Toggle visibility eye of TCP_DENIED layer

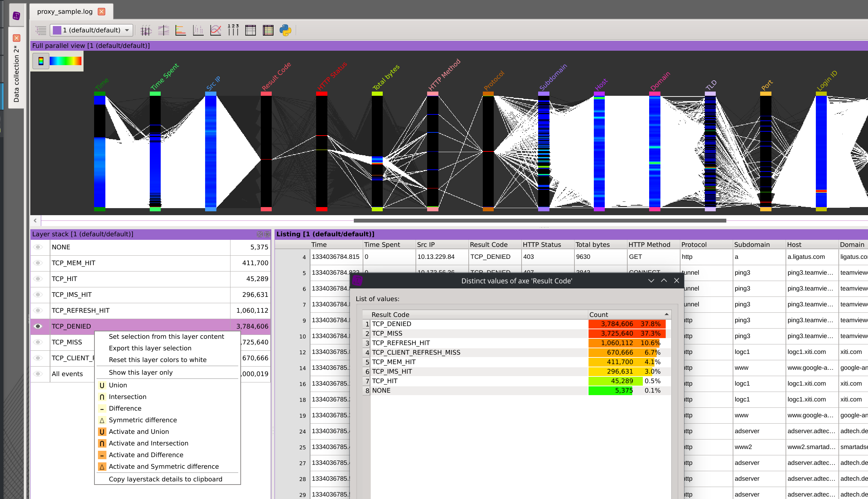[38, 326]
